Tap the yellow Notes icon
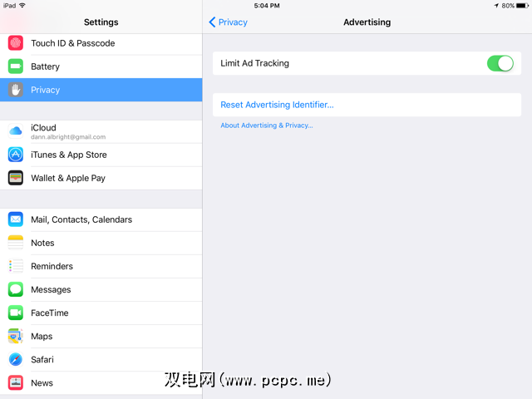Image resolution: width=532 pixels, height=399 pixels. click(x=16, y=243)
